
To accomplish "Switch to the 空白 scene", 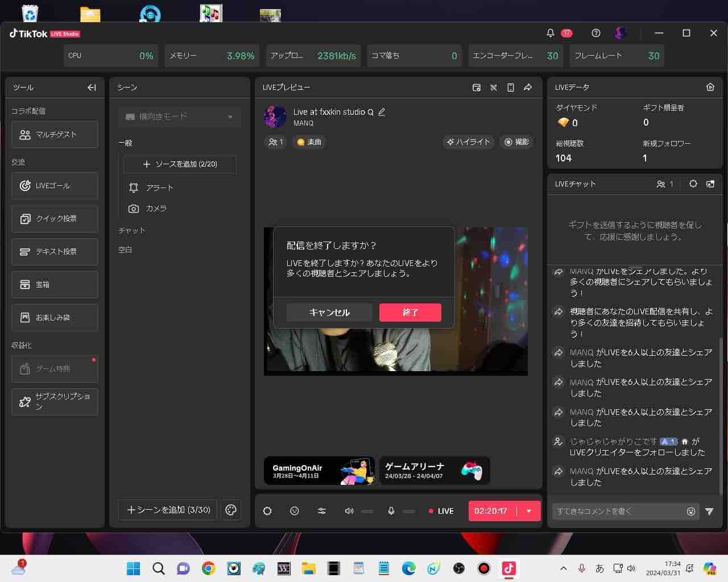I will point(125,250).
